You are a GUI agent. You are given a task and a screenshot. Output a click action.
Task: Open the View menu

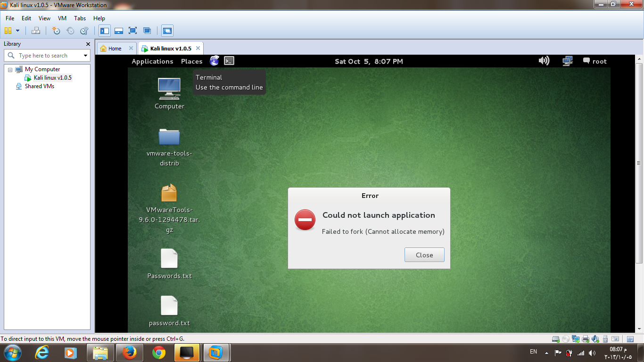point(44,18)
